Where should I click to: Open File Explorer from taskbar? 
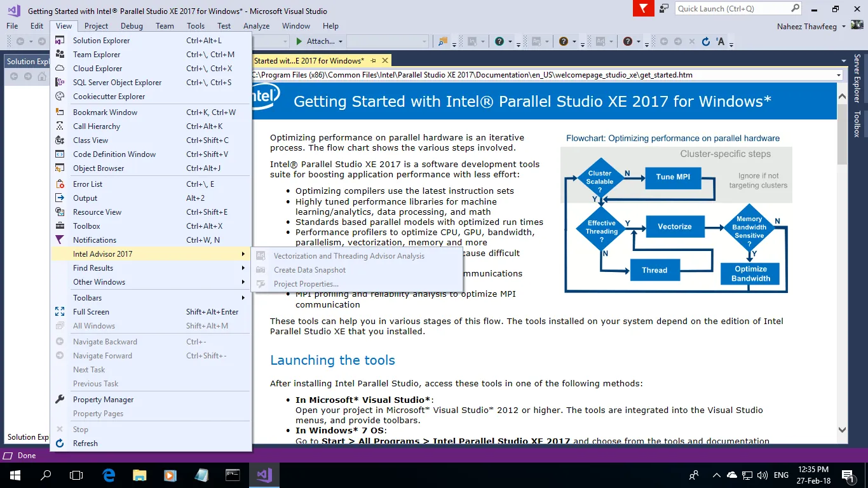(x=139, y=475)
